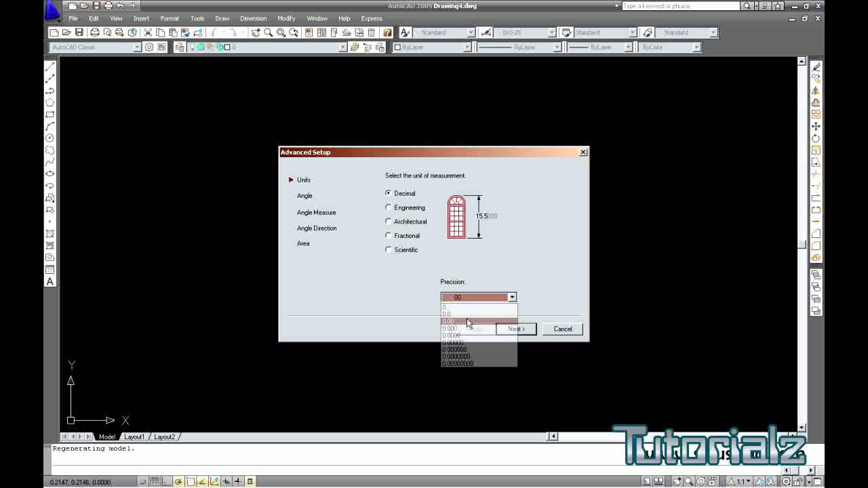
Task: Click the Print icon in Quick Access toolbar
Action: (x=108, y=6)
